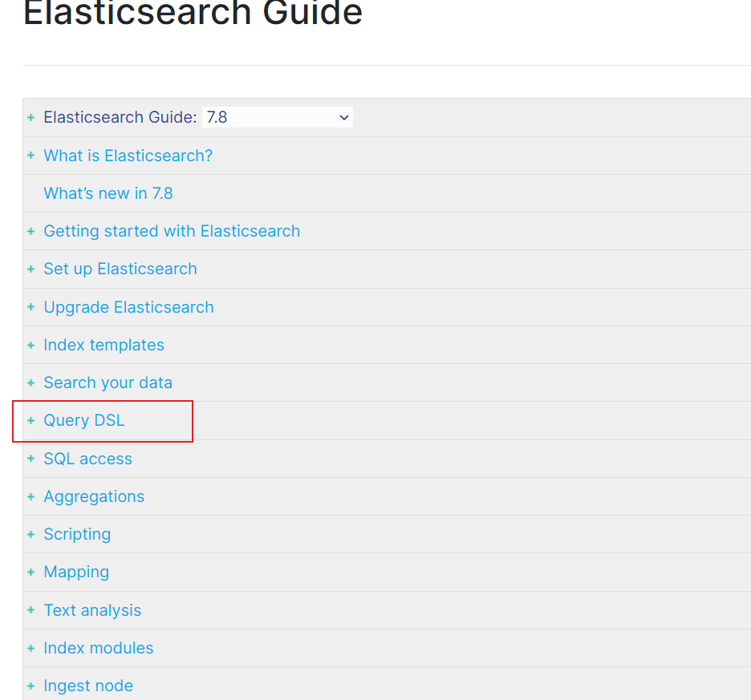Open the Index modules link
Image resolution: width=751 pixels, height=700 pixels.
pyautogui.click(x=98, y=648)
